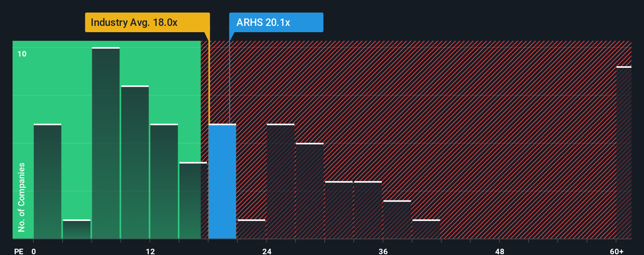Click the 'PE' axis label

pyautogui.click(x=18, y=251)
